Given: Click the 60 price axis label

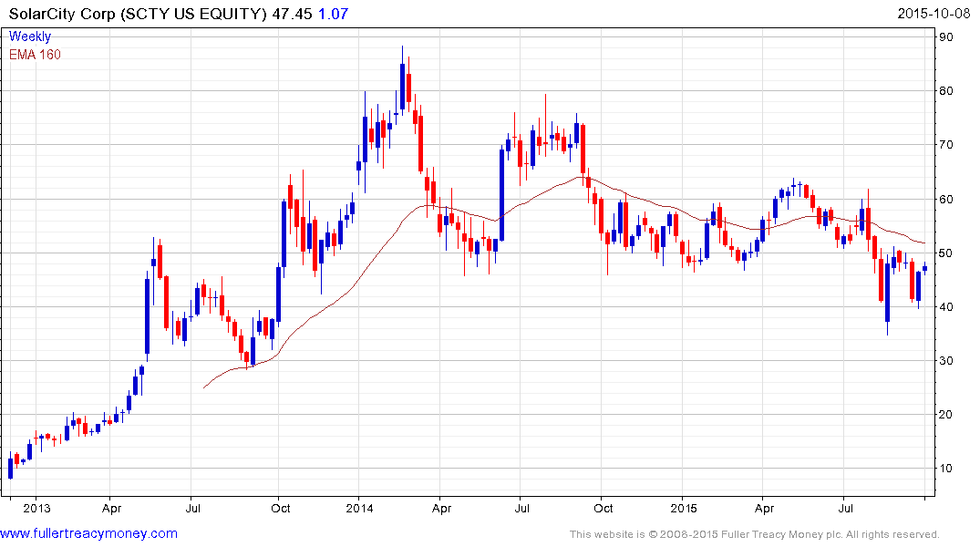Looking at the screenshot, I should coord(946,200).
